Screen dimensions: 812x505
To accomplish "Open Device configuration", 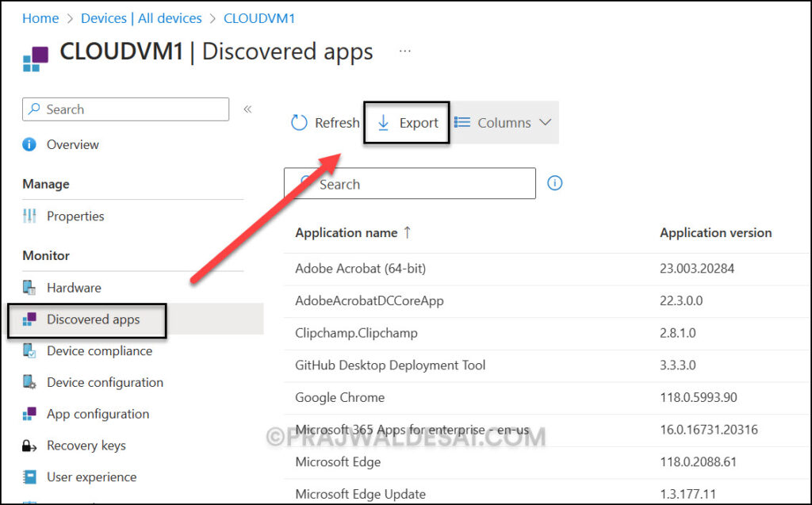I will pos(105,383).
